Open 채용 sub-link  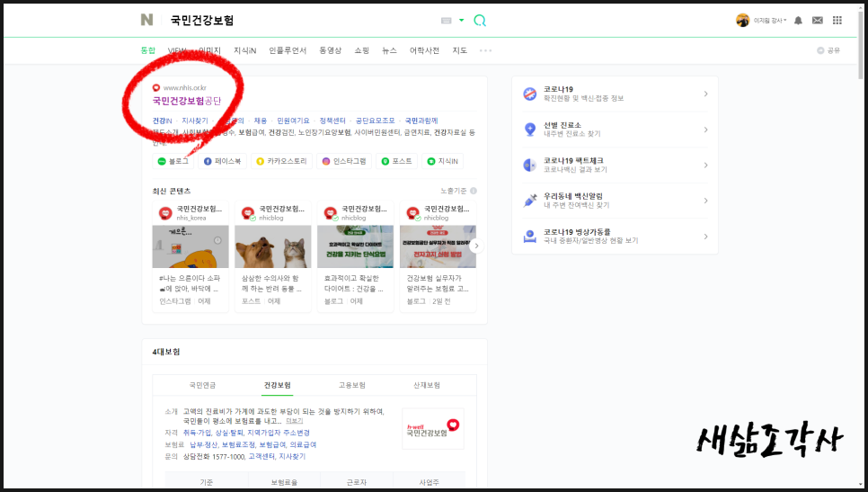pos(261,121)
